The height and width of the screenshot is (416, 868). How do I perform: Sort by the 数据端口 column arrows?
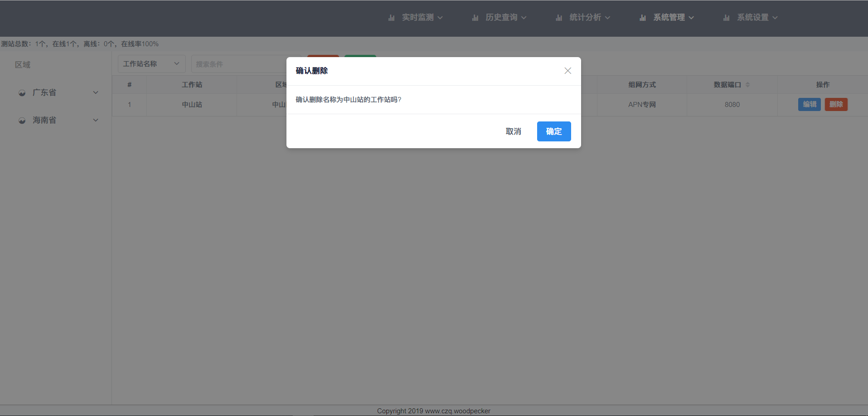[x=747, y=85]
